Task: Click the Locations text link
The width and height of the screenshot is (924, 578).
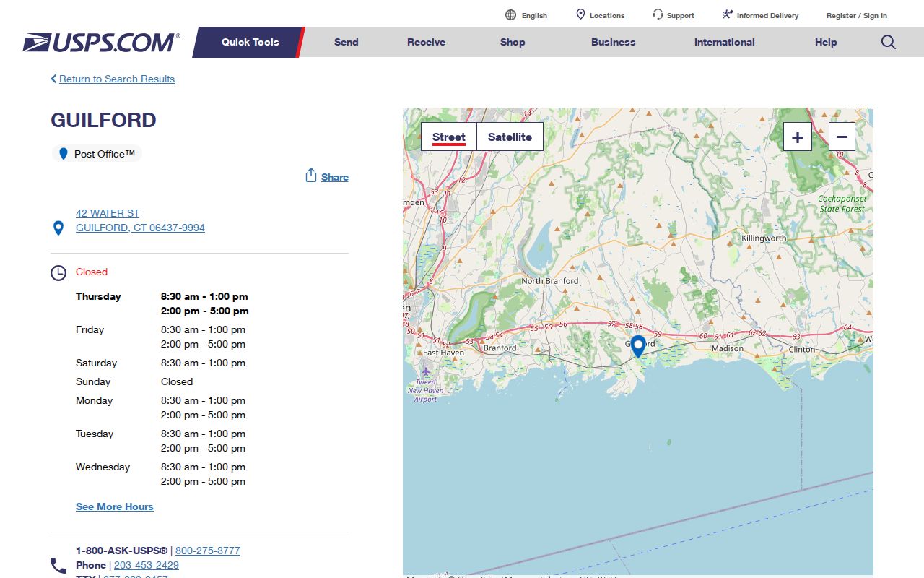Action: 607,15
